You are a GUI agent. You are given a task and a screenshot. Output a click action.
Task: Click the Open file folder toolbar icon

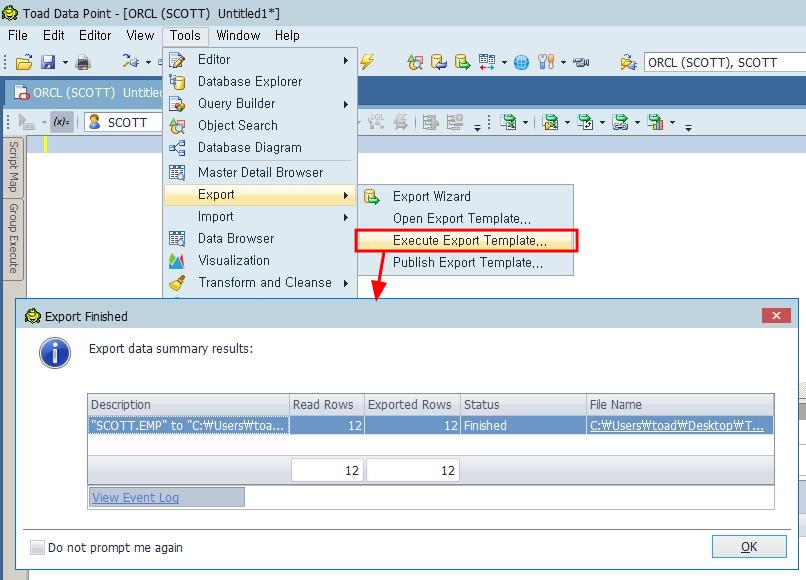pos(24,62)
